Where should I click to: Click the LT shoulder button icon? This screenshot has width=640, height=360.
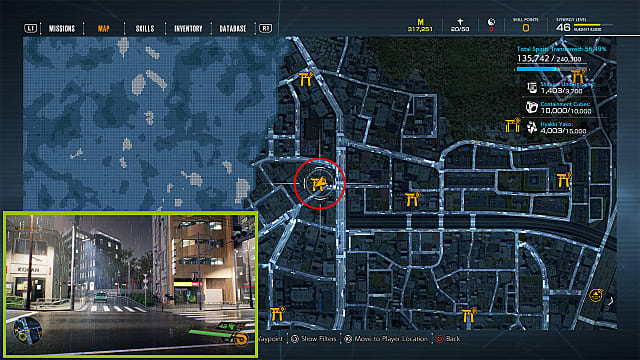pyautogui.click(x=31, y=28)
